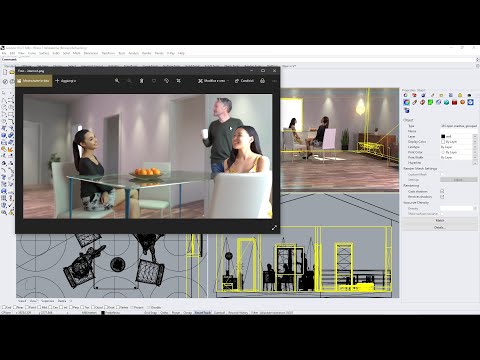
Task: Enable the Point osnap checkbox
Action: coord(27,307)
